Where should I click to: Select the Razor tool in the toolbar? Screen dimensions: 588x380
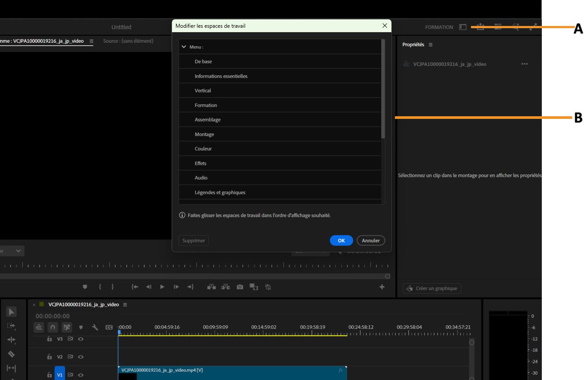click(12, 354)
